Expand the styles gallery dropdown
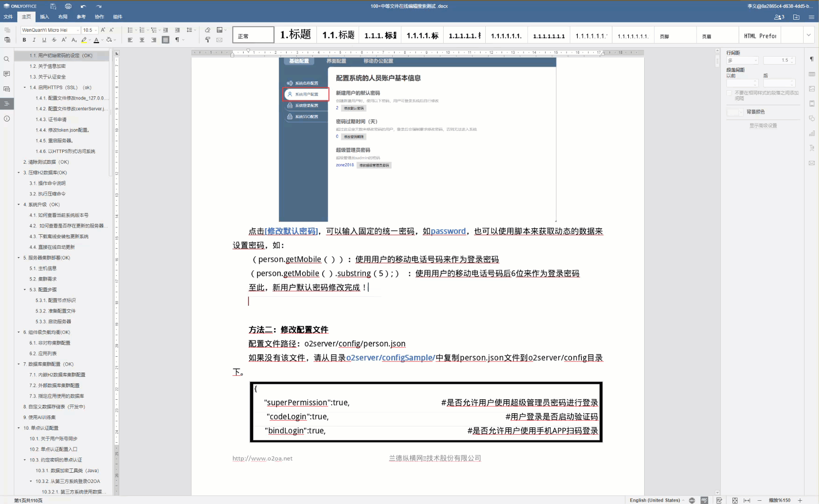This screenshot has width=819, height=504. coord(808,35)
